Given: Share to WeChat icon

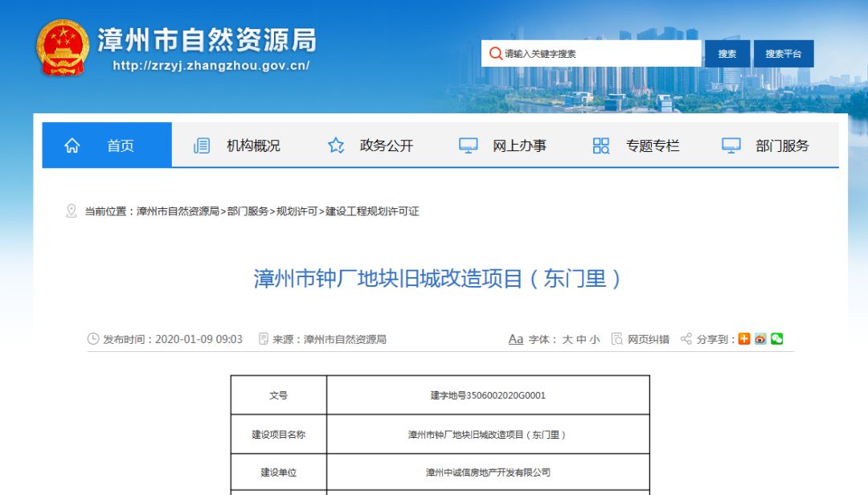Looking at the screenshot, I should tap(776, 339).
